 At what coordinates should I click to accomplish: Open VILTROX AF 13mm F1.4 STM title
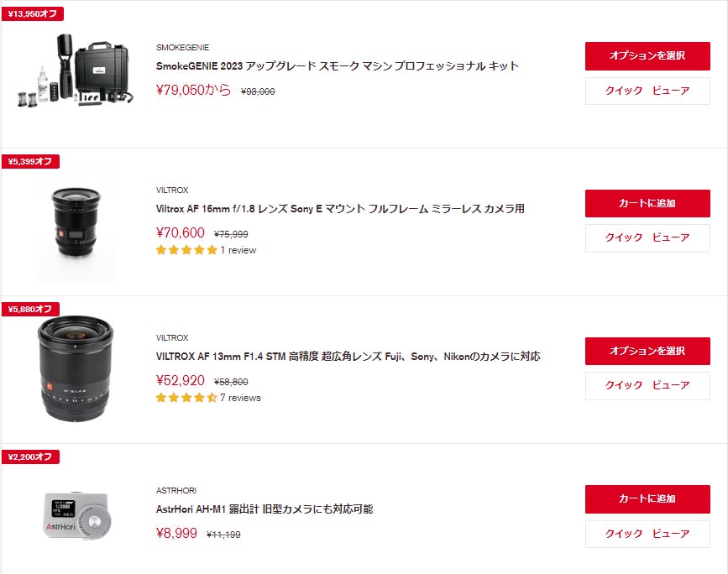[x=348, y=356]
